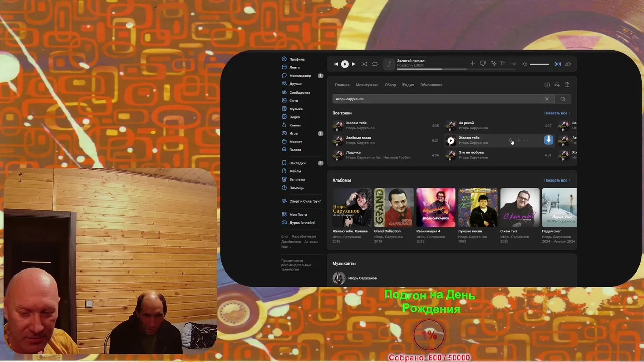
Task: Toggle repeat mode in the player
Action: point(375,64)
